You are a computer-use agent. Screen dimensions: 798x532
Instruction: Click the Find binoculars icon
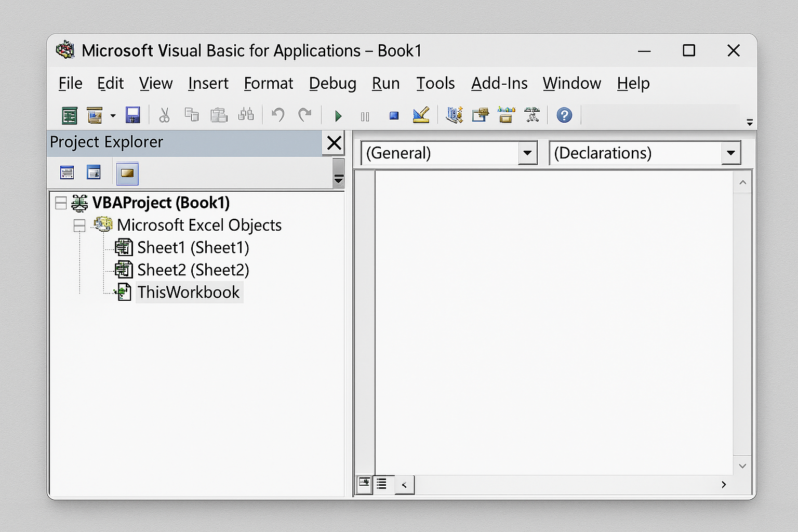pyautogui.click(x=246, y=115)
